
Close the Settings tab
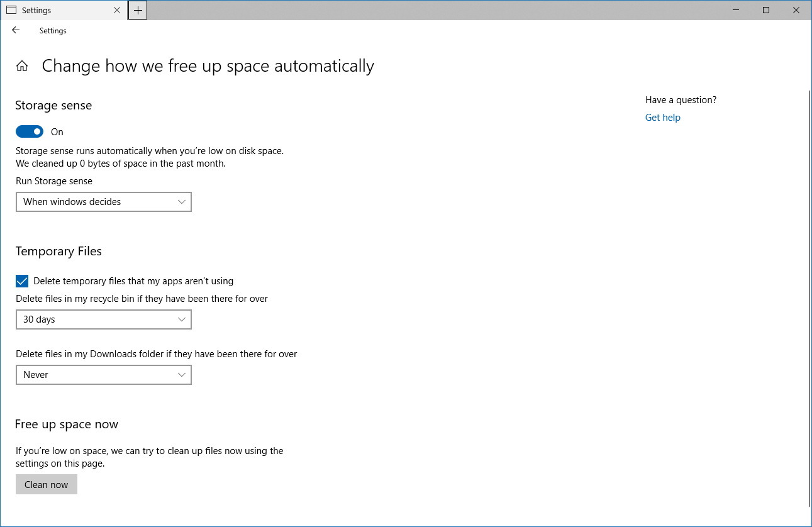(117, 10)
